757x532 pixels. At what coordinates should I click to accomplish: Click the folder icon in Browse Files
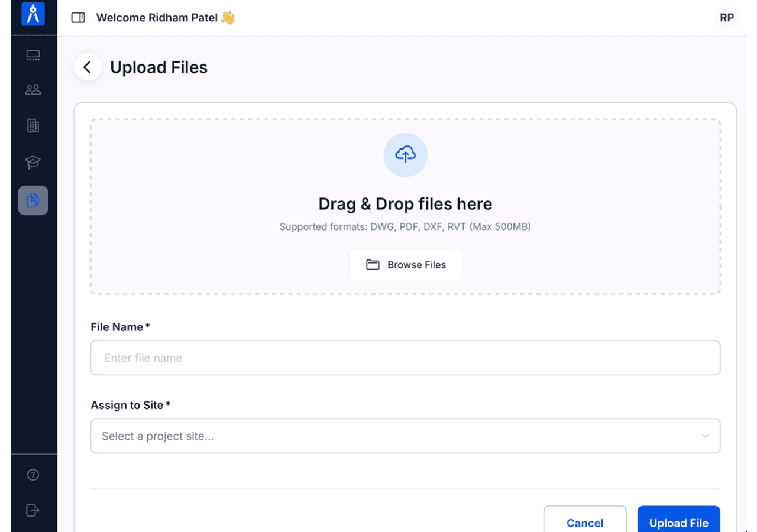pyautogui.click(x=373, y=265)
